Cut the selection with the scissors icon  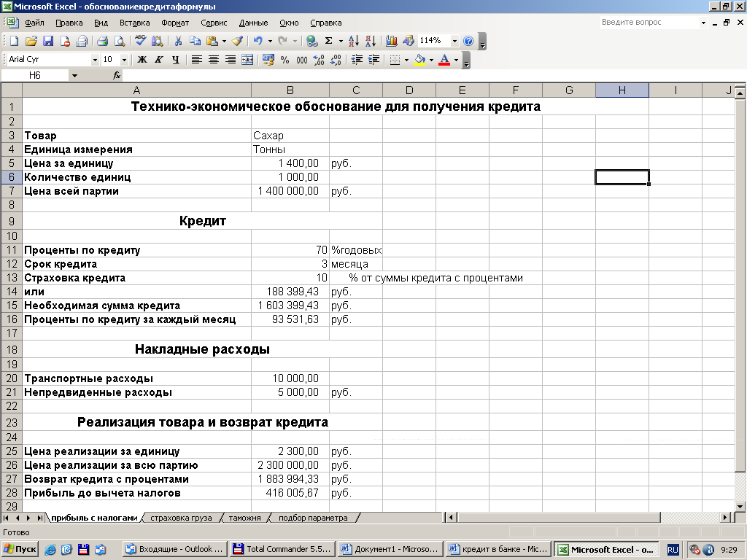click(x=178, y=41)
